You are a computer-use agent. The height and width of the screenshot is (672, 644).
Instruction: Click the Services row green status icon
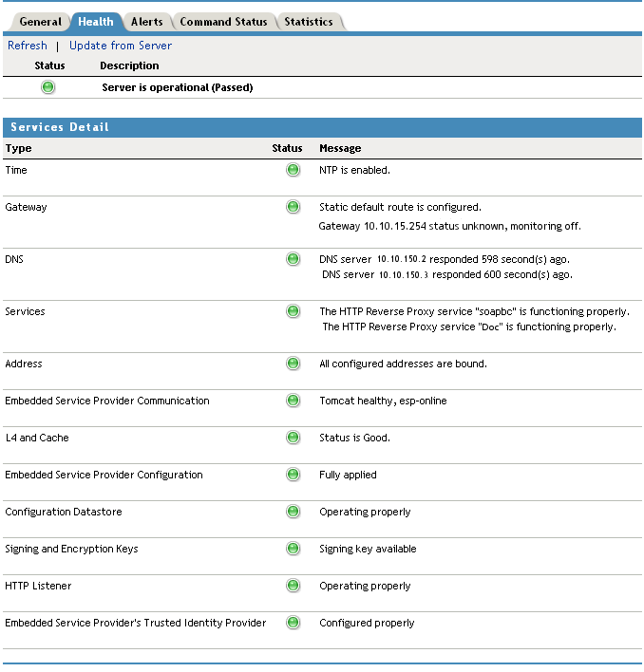pos(294,311)
